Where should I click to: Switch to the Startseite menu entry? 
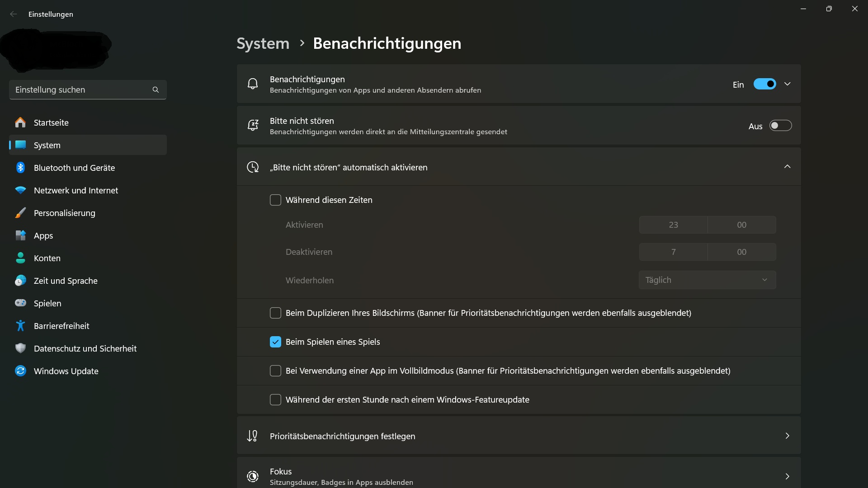pyautogui.click(x=51, y=122)
